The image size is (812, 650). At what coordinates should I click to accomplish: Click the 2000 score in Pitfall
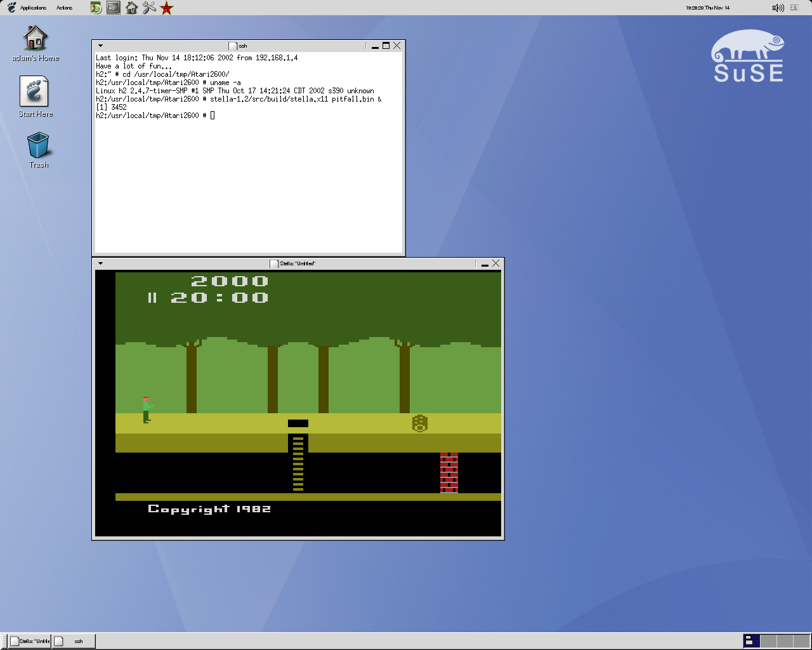(x=230, y=281)
